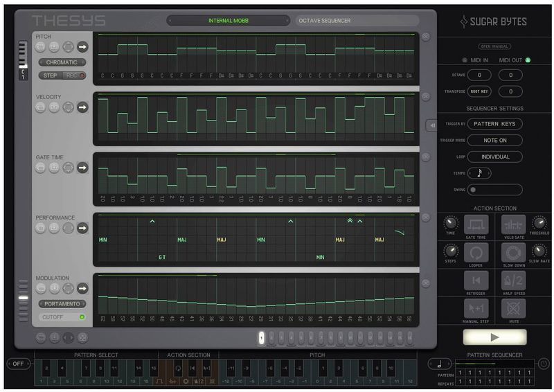The width and height of the screenshot is (554, 392).
Task: Click the Retrigger action button
Action: 476,280
